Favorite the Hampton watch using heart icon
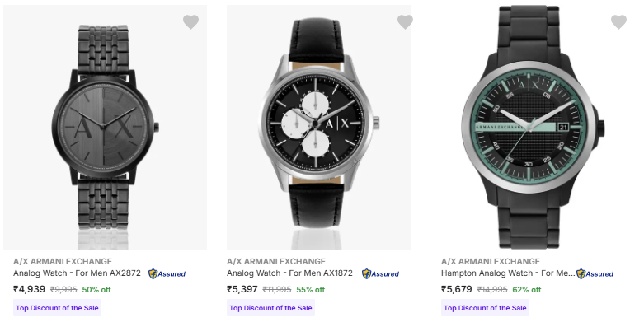Screen dimensions: 644x322 (618, 21)
